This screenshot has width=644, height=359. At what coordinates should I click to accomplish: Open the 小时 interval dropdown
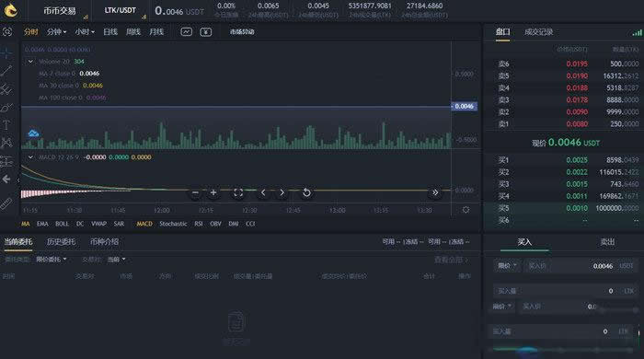coord(85,31)
